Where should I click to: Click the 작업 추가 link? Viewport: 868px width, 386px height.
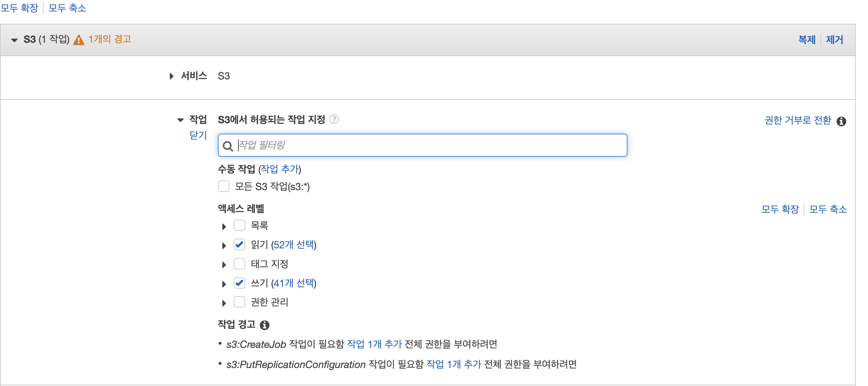(280, 169)
